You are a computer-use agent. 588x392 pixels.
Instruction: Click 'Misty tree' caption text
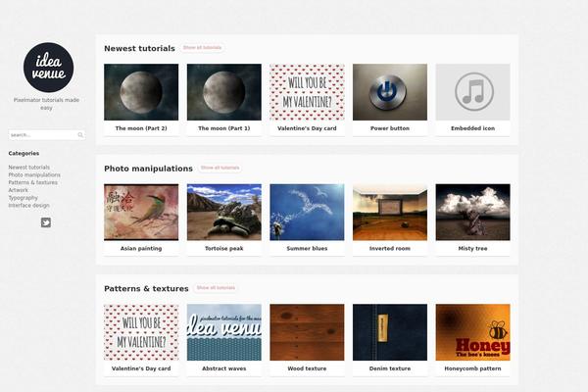pos(473,248)
